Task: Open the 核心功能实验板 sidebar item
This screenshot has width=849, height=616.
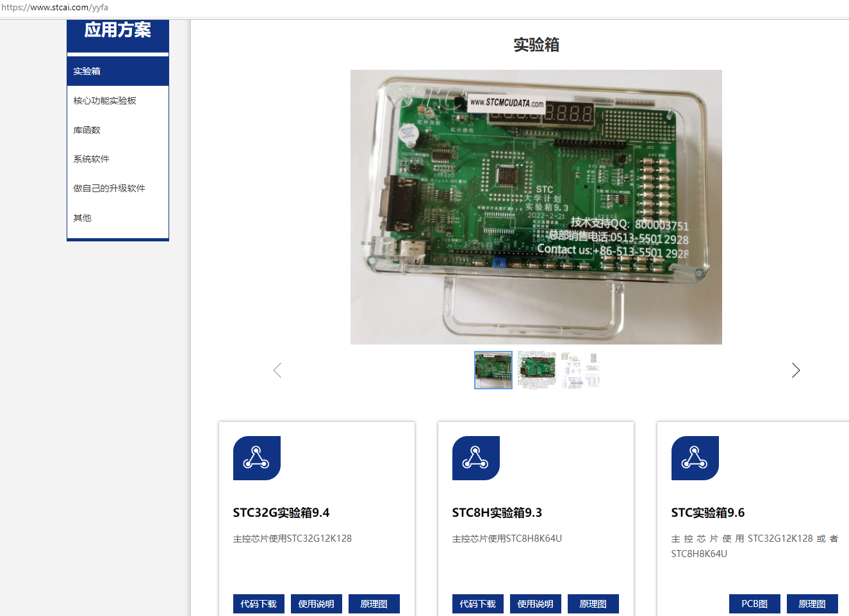Action: pos(118,101)
